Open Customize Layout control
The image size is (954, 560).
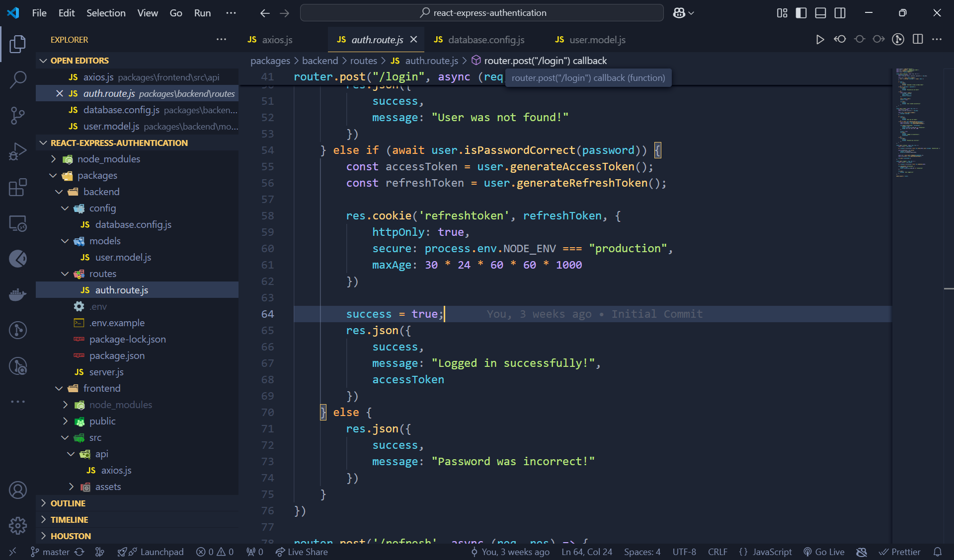tap(782, 13)
